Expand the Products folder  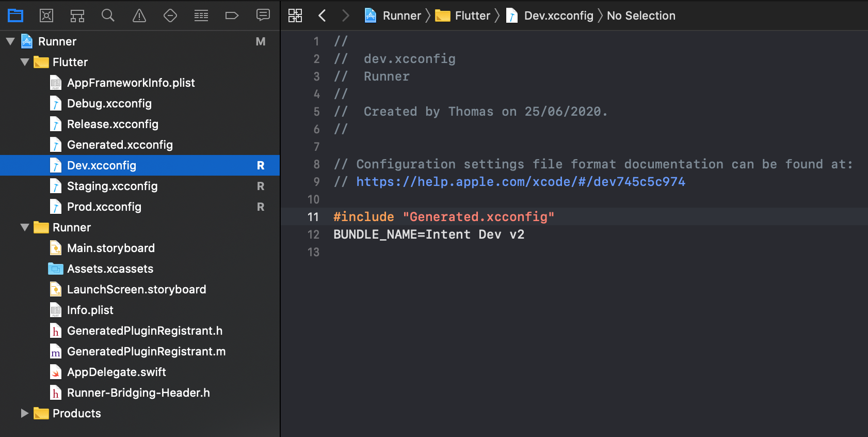pyautogui.click(x=24, y=413)
